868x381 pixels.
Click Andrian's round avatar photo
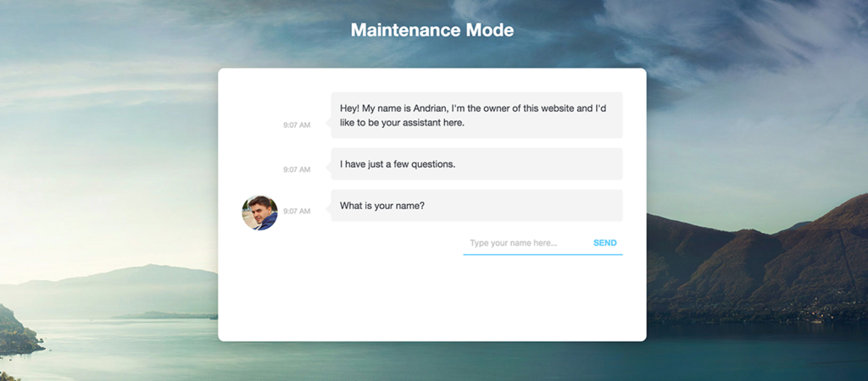point(259,213)
